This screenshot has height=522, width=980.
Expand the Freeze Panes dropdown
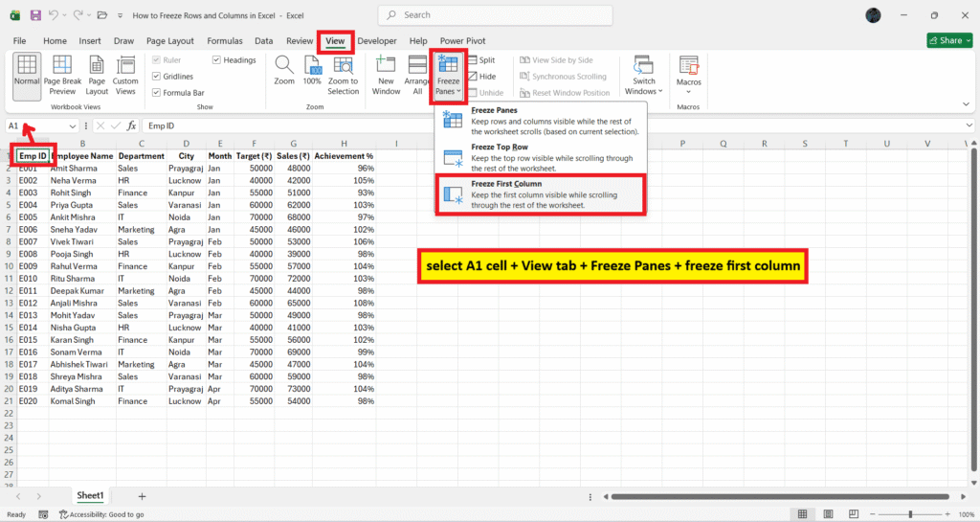coord(448,85)
